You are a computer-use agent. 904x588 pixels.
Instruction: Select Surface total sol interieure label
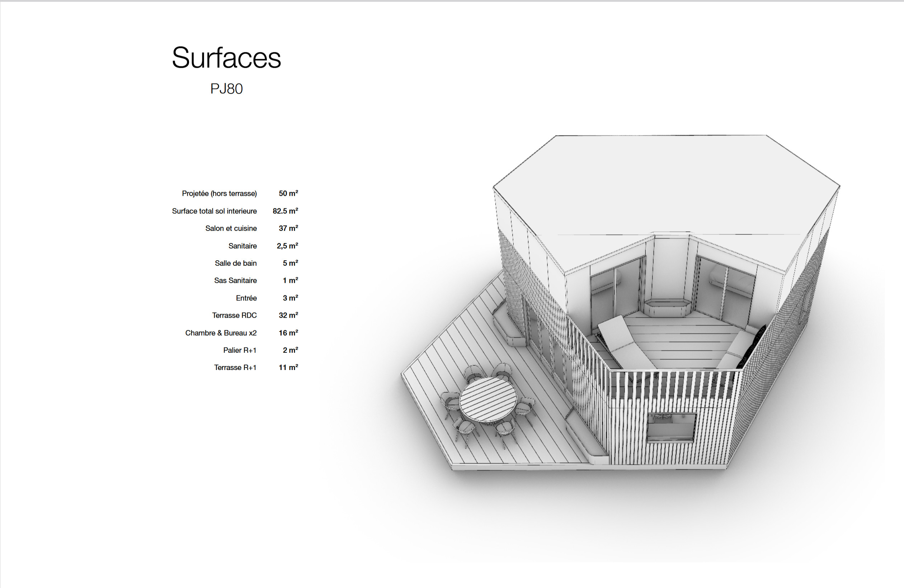pyautogui.click(x=214, y=211)
